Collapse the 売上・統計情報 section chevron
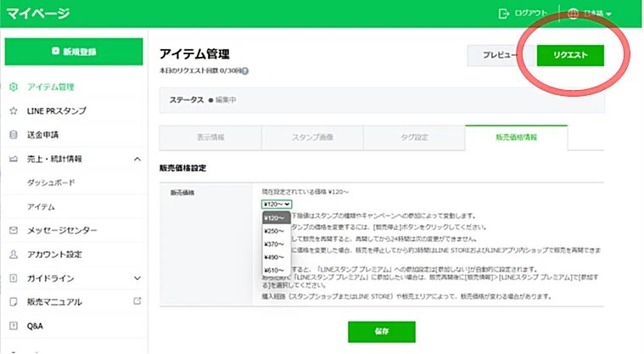Image resolution: width=644 pixels, height=354 pixels. (x=137, y=159)
